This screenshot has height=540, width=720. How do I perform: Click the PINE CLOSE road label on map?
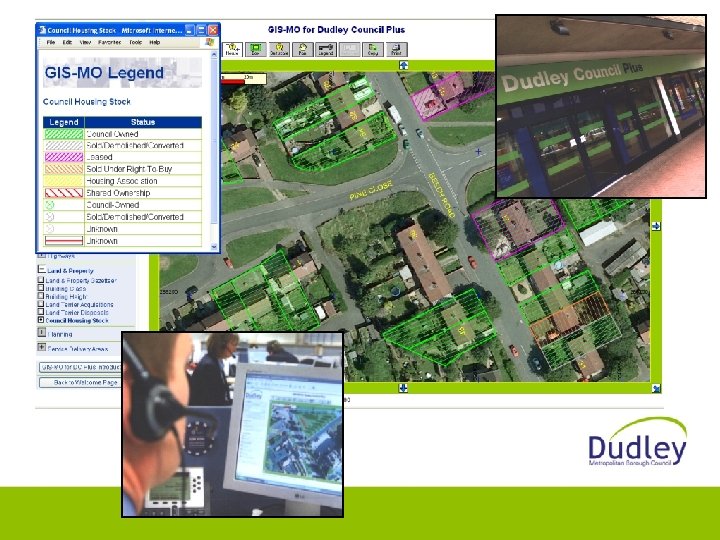(371, 190)
